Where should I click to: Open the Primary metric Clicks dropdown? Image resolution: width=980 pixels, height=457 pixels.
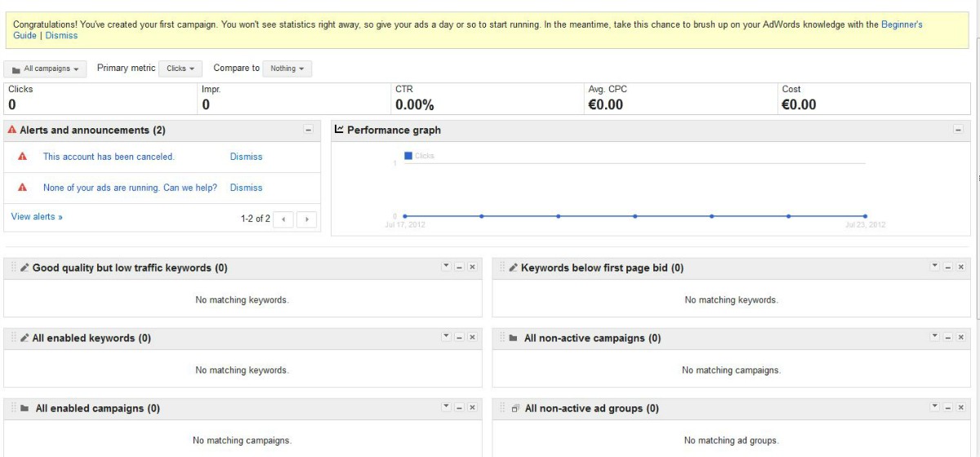coord(180,69)
